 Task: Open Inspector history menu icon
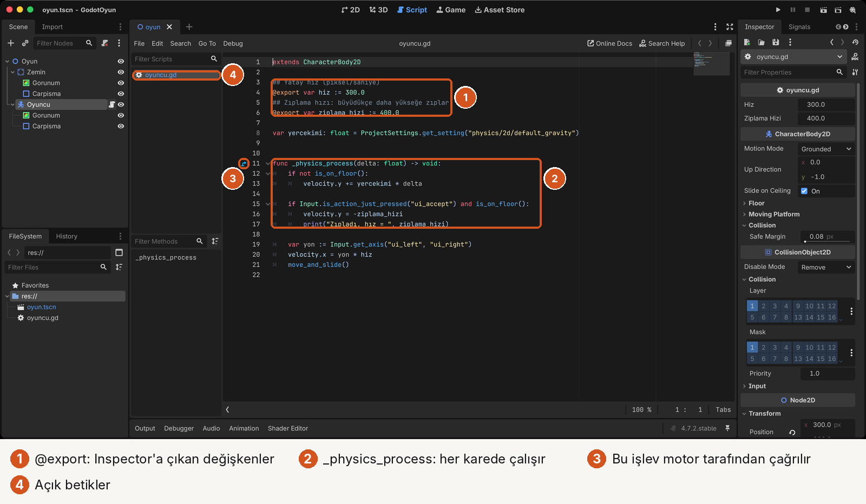click(855, 42)
